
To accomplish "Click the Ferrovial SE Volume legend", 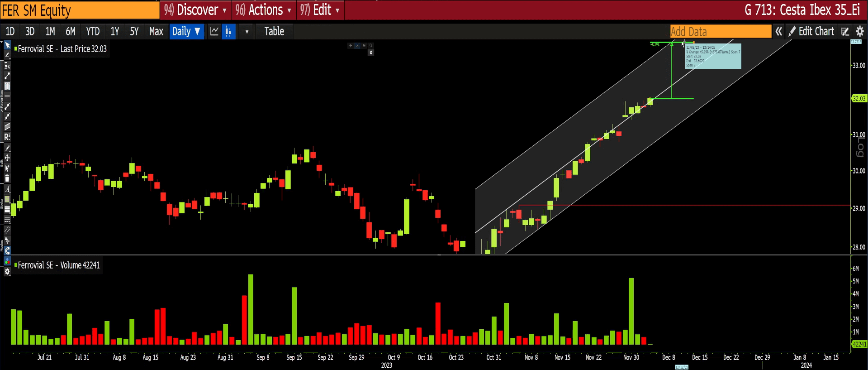I will (x=57, y=265).
